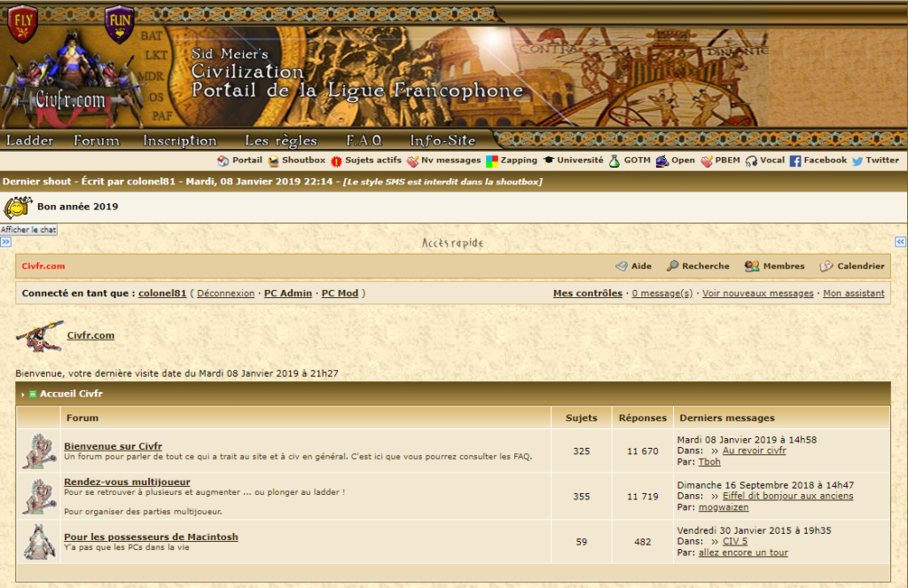908x588 pixels.
Task: Open allez encore un tour profile
Action: click(x=743, y=553)
